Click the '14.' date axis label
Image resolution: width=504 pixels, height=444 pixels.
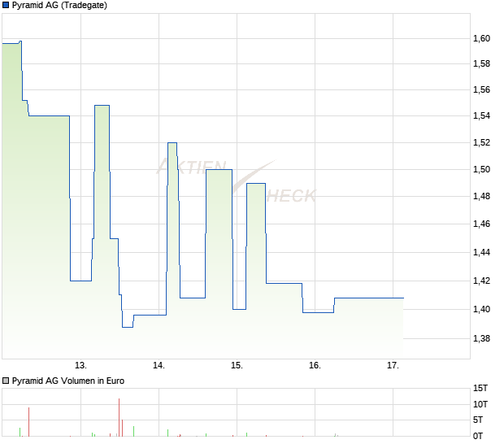159,366
